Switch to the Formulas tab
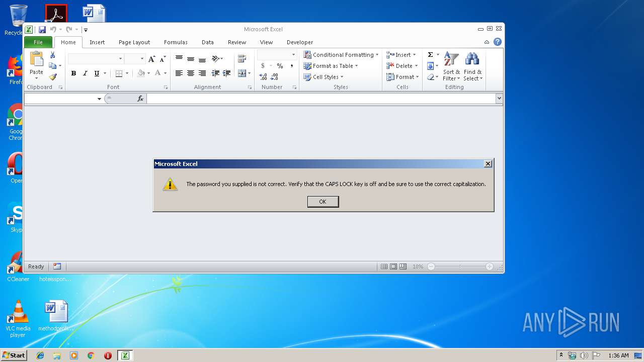Viewport: 644px width, 362px height. 176,42
